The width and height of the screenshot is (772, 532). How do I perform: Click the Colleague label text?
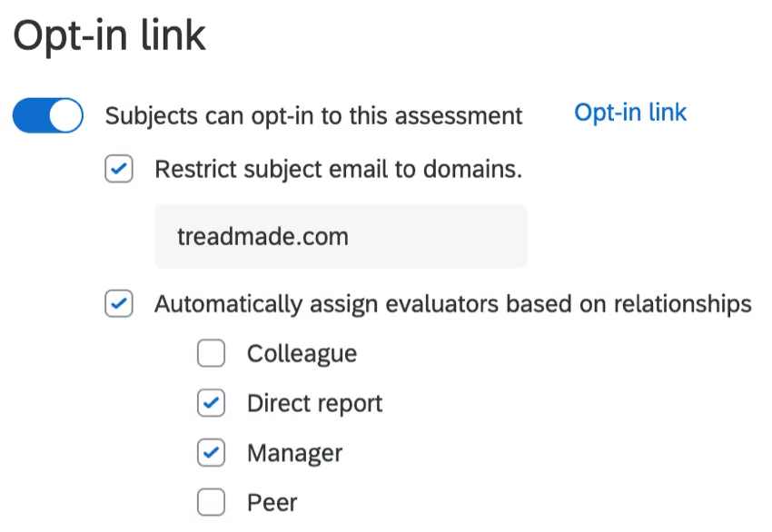[x=302, y=354]
